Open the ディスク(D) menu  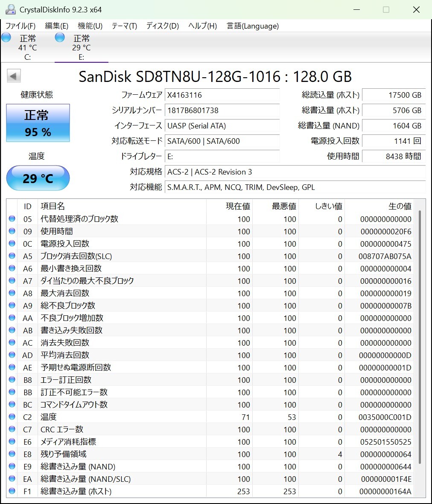pos(162,26)
